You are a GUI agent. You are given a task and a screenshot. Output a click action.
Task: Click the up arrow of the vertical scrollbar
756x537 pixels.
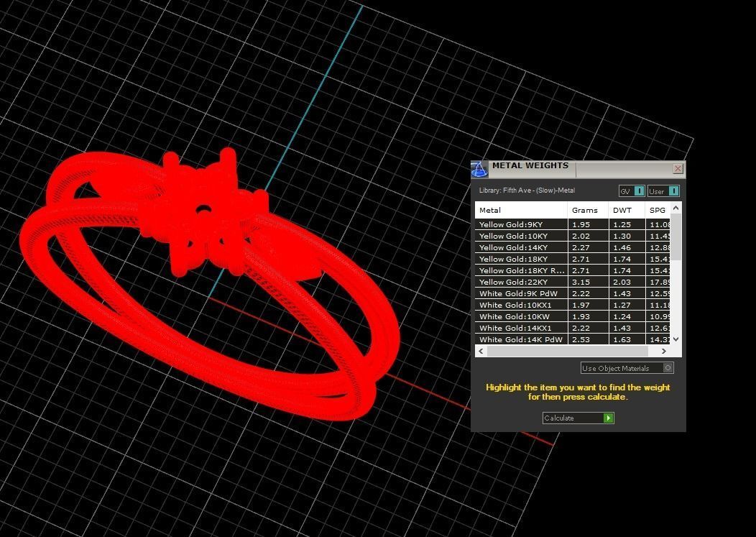[676, 208]
